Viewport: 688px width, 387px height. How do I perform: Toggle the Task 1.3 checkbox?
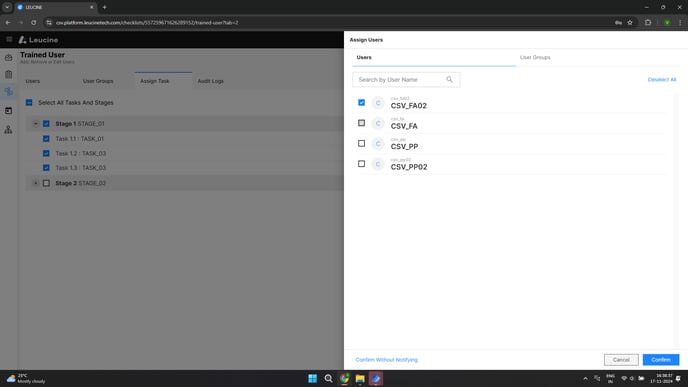[46, 168]
